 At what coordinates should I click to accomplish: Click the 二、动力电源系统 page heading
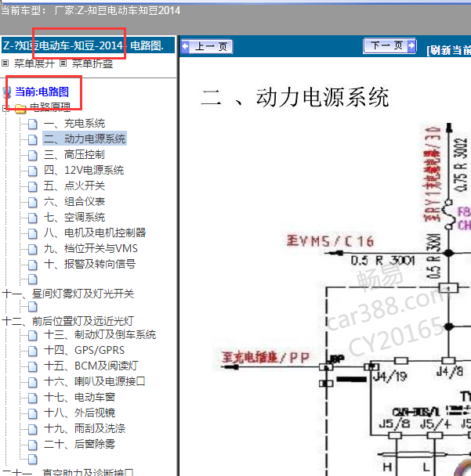[x=295, y=98]
